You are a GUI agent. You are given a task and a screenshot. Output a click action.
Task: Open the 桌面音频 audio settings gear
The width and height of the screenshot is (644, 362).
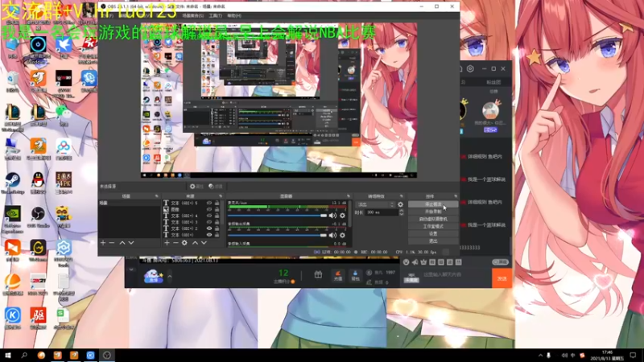tap(342, 235)
